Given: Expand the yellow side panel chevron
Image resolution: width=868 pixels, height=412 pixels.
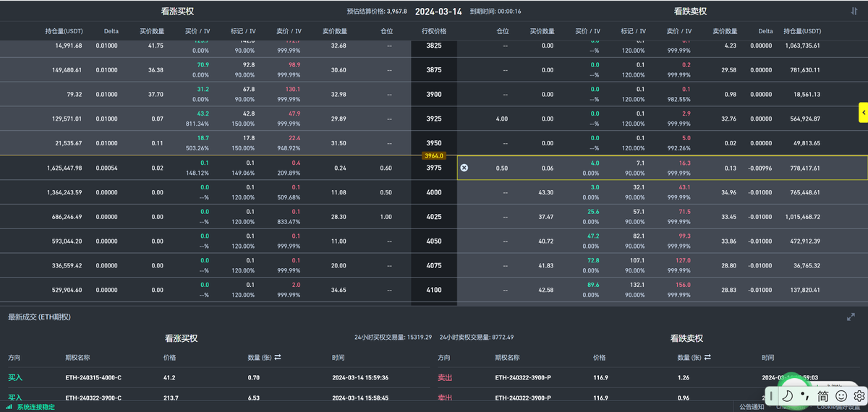Looking at the screenshot, I should coord(863,112).
